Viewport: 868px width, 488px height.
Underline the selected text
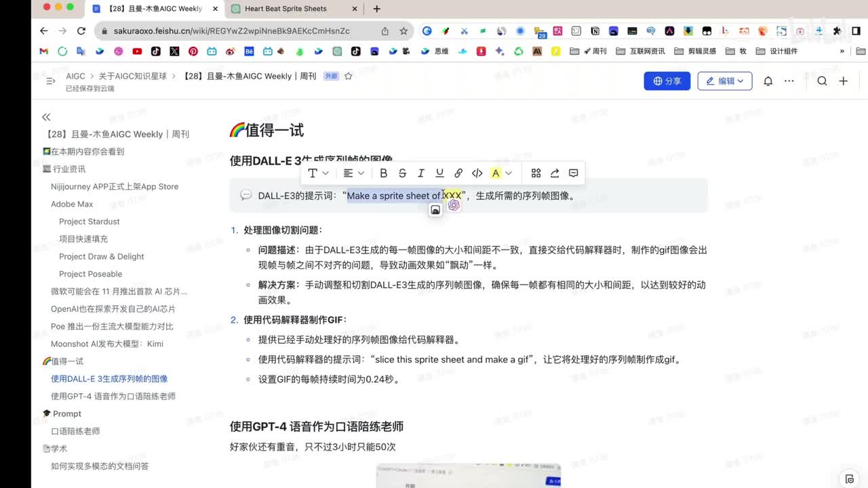pyautogui.click(x=439, y=174)
